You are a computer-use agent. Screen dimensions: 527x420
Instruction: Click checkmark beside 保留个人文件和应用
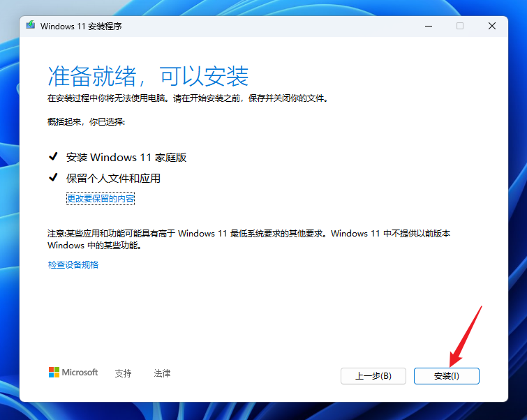[x=53, y=177]
